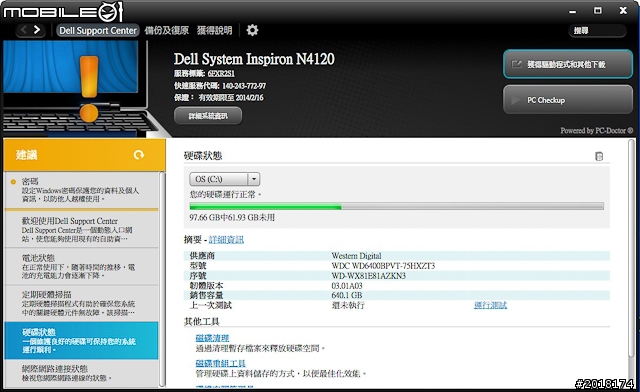The width and height of the screenshot is (640, 392).
Task: Open the 詳細資訊 details link
Action: (226, 240)
